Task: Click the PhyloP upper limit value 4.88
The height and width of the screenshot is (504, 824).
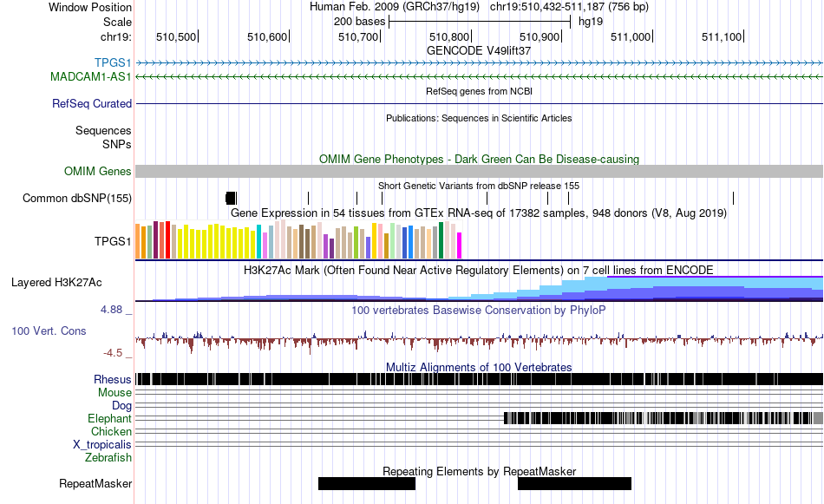Action: coord(111,310)
